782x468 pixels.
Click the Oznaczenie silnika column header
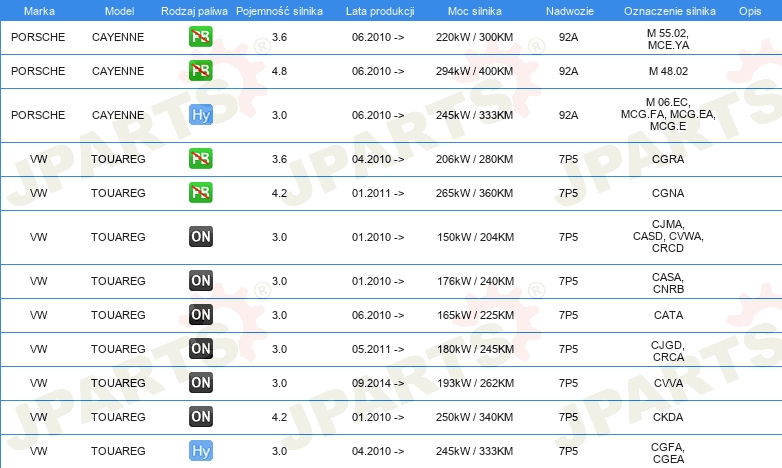pos(669,11)
